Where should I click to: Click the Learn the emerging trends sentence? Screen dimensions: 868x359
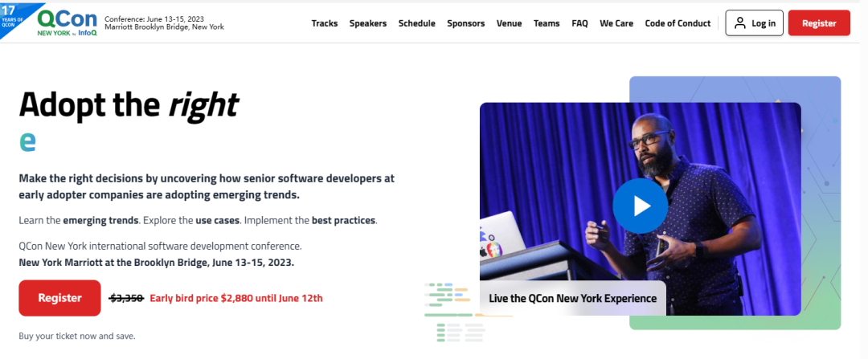coord(198,220)
